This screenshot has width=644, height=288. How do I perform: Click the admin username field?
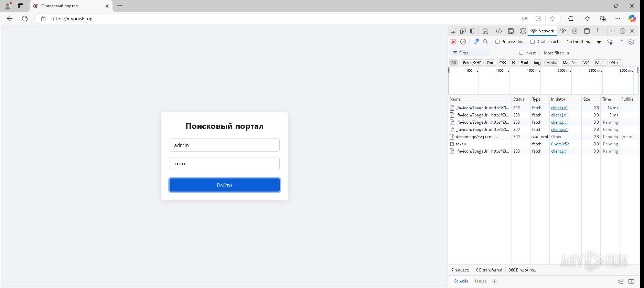click(225, 145)
